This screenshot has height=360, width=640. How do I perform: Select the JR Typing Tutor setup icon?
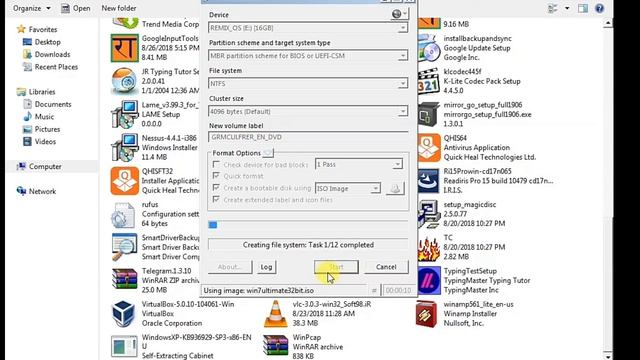click(124, 81)
